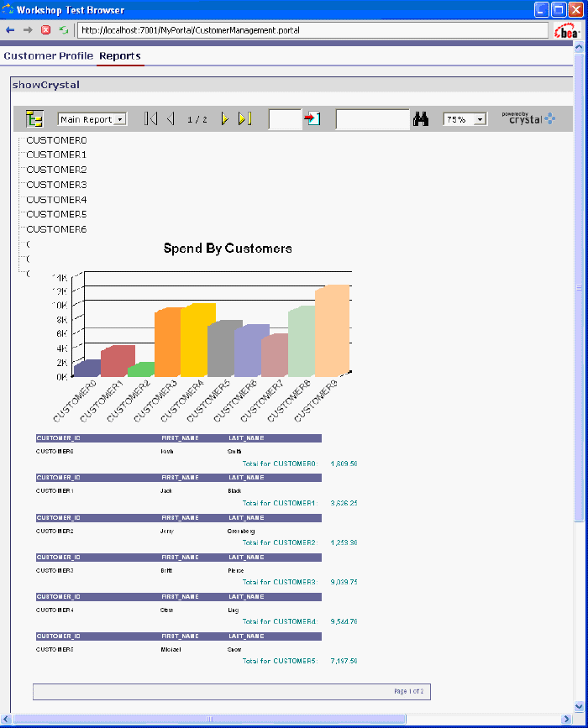This screenshot has height=728, width=588.
Task: Click Total for CUSTOMER2 label
Action: 280,542
